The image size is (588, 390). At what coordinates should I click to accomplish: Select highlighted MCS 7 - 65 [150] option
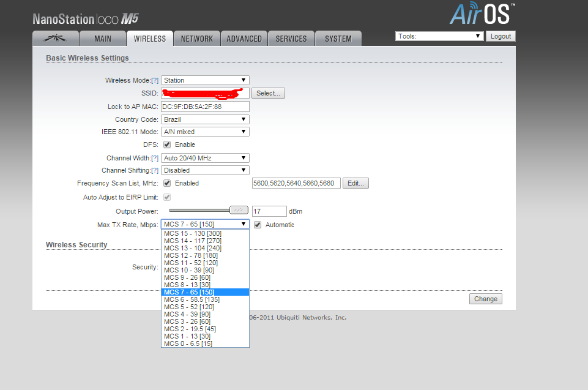[x=205, y=292]
